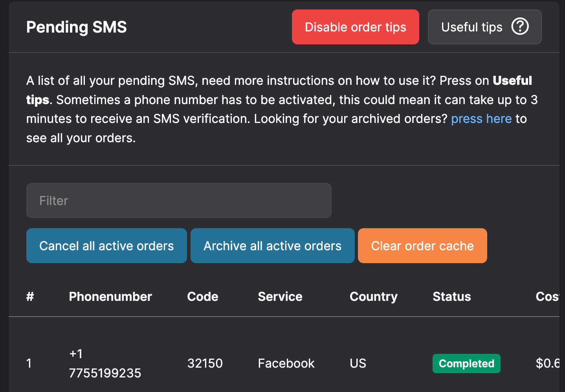Click the Code column header

202,297
